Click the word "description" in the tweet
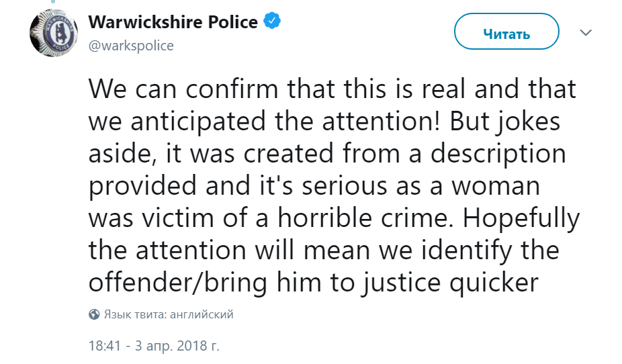The width and height of the screenshot is (622, 364). tap(498, 154)
